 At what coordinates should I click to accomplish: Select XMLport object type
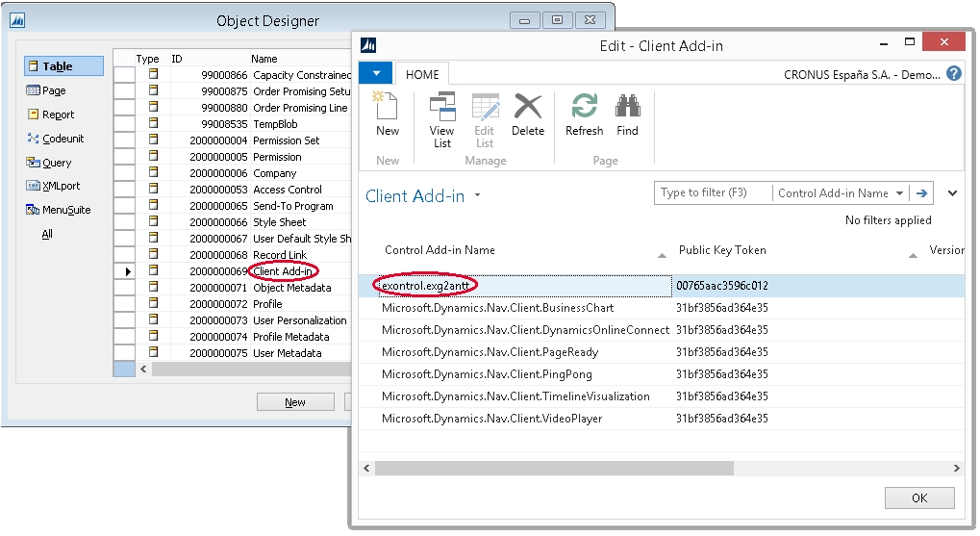pyautogui.click(x=60, y=186)
